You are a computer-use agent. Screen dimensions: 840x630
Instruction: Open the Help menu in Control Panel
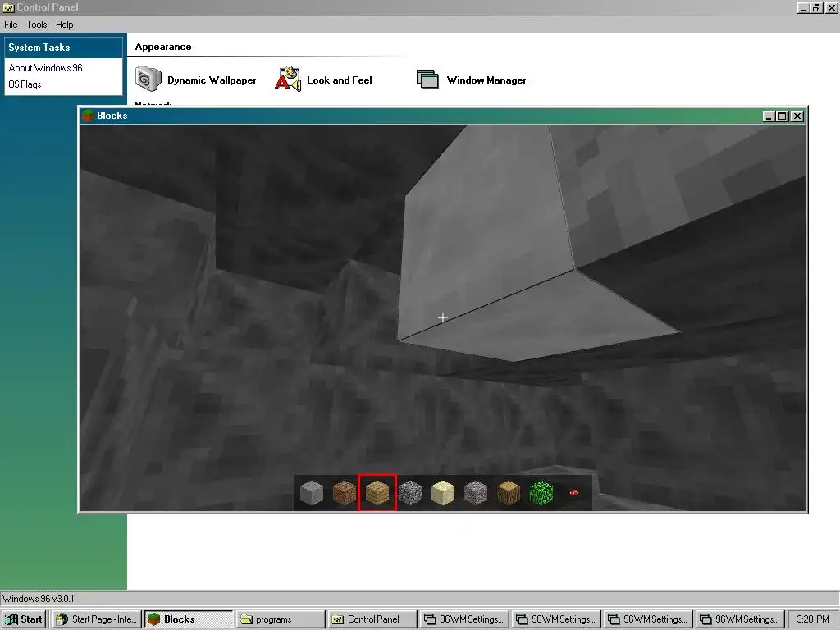[64, 25]
